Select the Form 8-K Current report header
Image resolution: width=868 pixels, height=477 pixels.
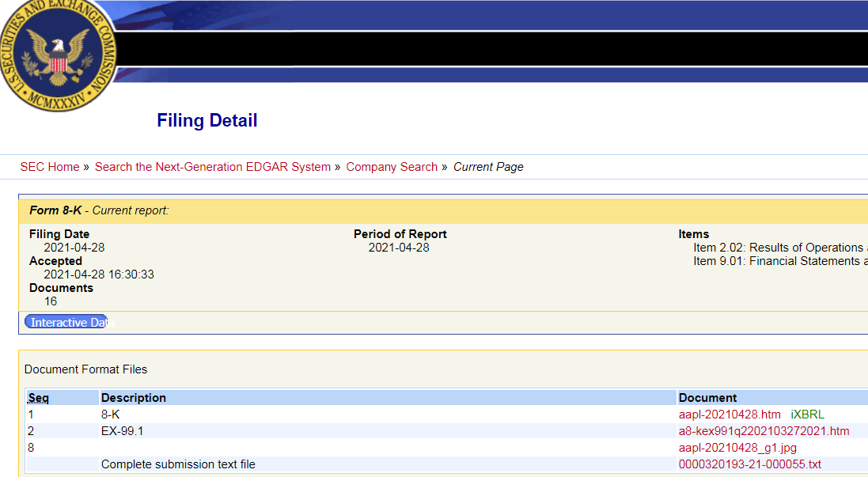[x=99, y=210]
